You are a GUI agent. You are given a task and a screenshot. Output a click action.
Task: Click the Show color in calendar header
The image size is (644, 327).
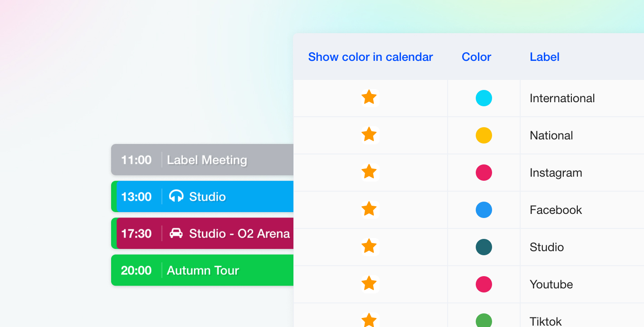click(x=370, y=57)
